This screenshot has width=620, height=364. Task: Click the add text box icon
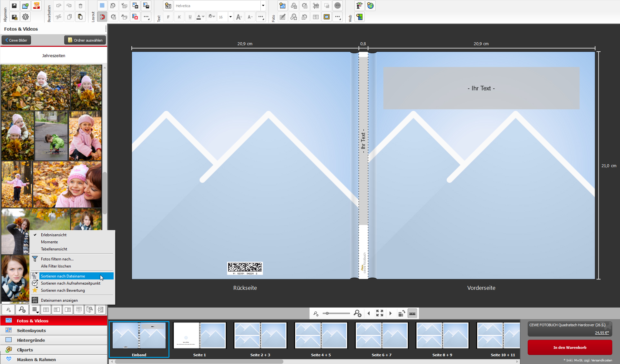[x=168, y=6]
